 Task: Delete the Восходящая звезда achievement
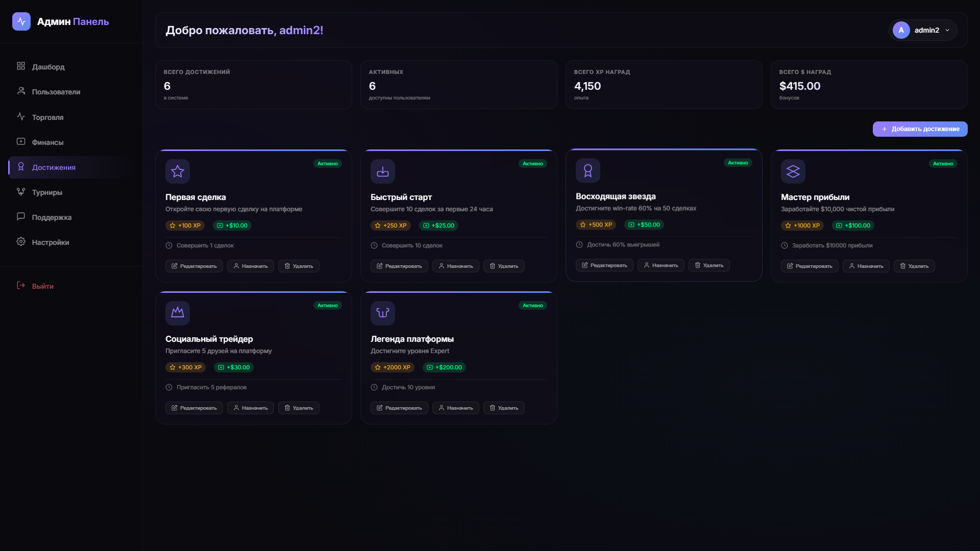(x=709, y=265)
